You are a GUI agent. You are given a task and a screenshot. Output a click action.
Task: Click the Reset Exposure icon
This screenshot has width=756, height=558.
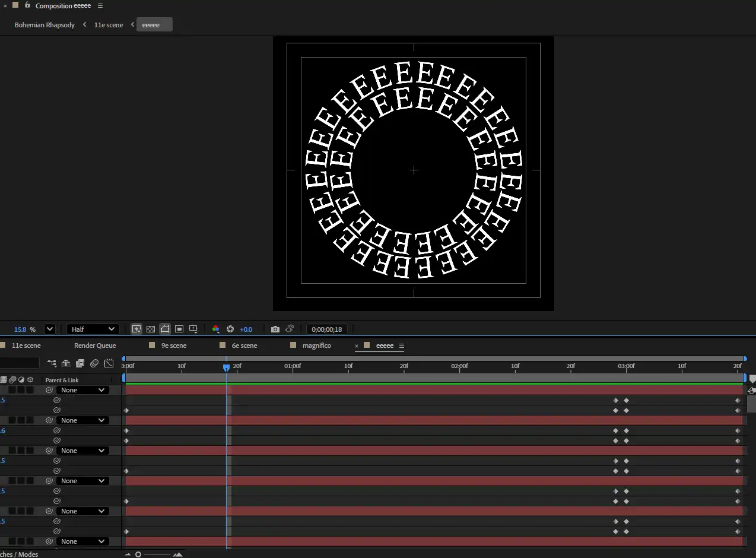coord(230,329)
